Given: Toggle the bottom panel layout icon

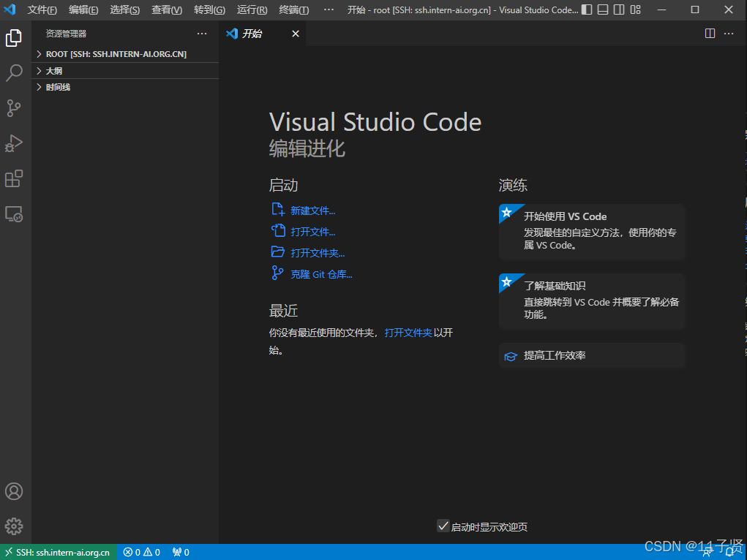Looking at the screenshot, I should click(x=603, y=10).
